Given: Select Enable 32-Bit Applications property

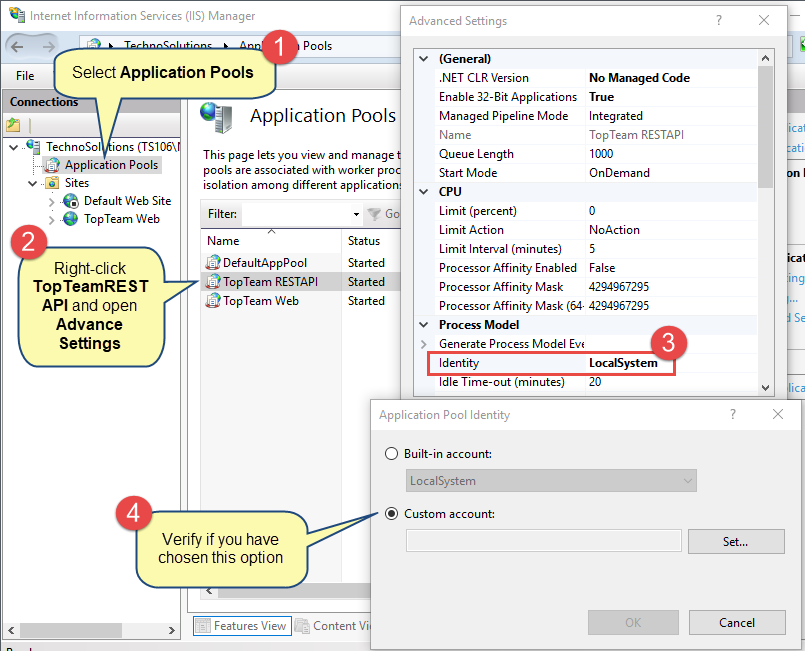Looking at the screenshot, I should (595, 97).
